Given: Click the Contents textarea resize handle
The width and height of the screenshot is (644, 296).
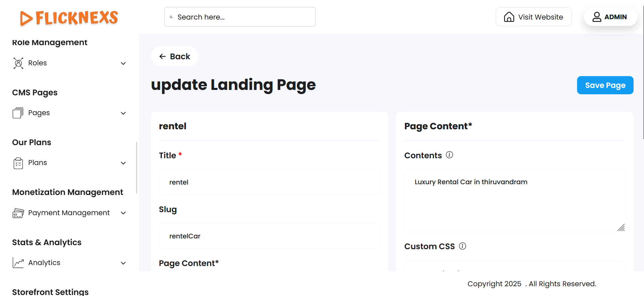Looking at the screenshot, I should [621, 228].
